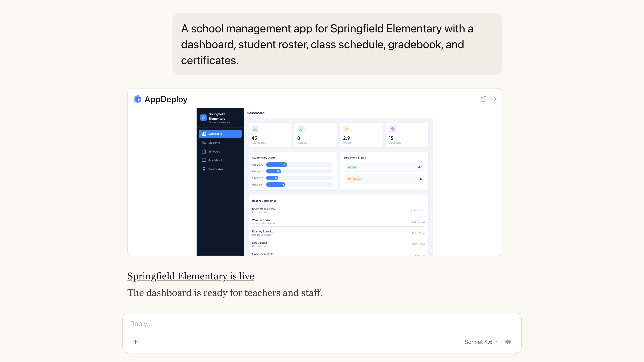Select the Certificates ribbon icon
644x362 pixels.
coord(204,169)
